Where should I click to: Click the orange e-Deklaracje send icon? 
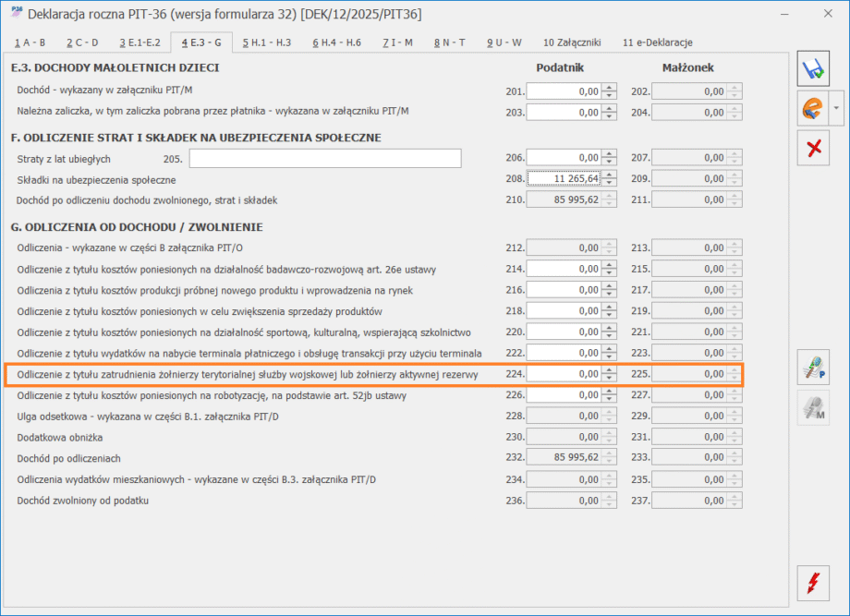click(x=811, y=108)
